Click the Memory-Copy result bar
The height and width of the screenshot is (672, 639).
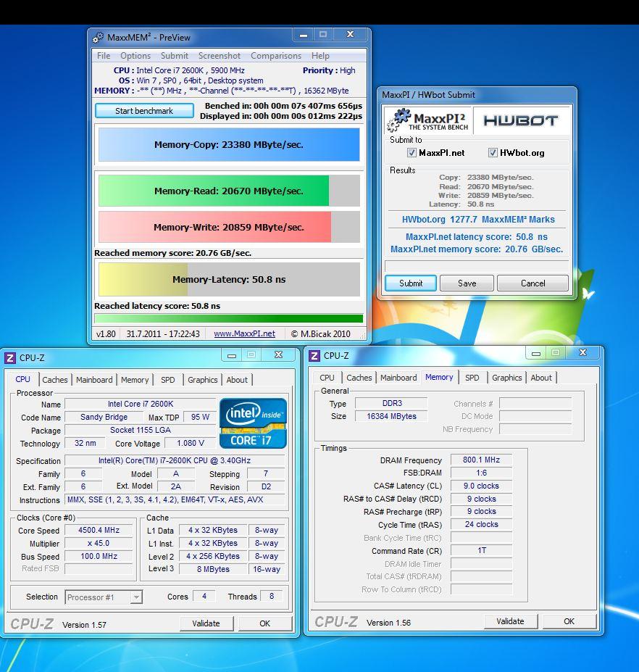click(229, 145)
